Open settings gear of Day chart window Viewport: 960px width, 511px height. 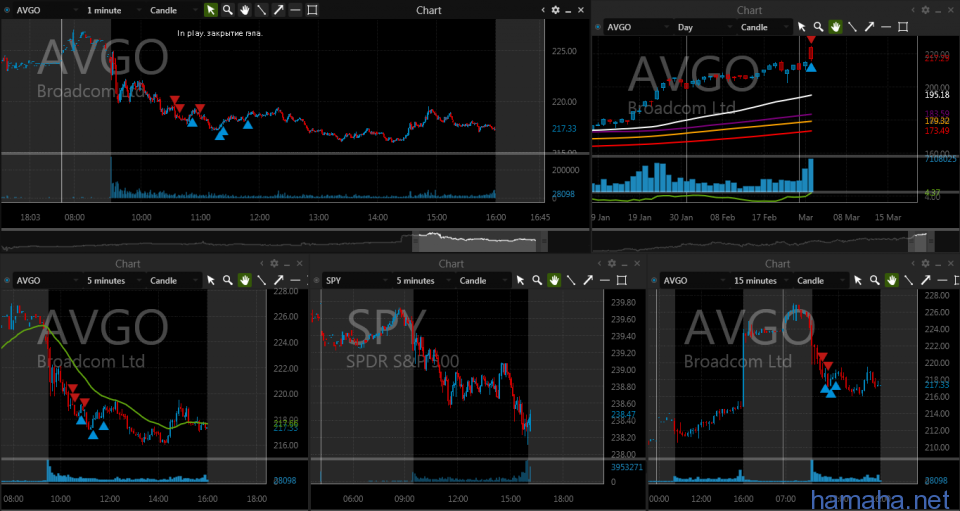[x=925, y=10]
